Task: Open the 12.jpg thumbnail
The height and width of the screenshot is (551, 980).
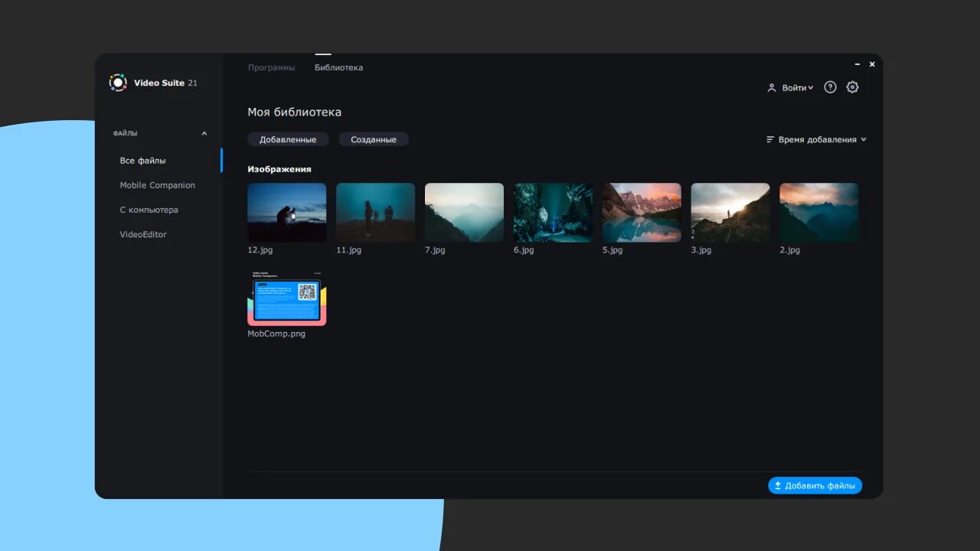Action: coord(287,213)
